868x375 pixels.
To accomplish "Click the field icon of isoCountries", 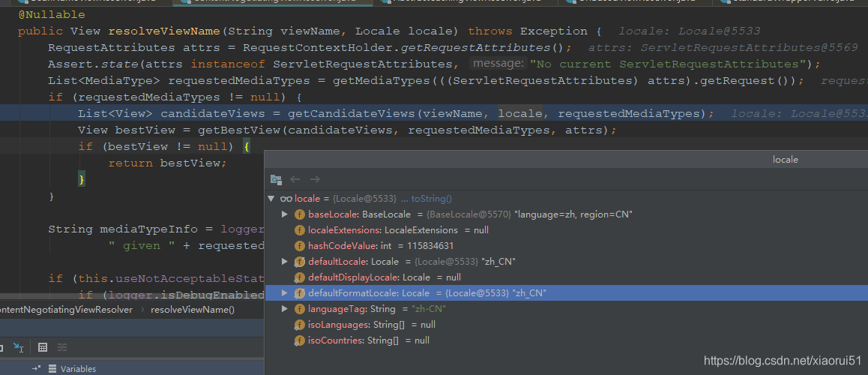I will coord(300,340).
